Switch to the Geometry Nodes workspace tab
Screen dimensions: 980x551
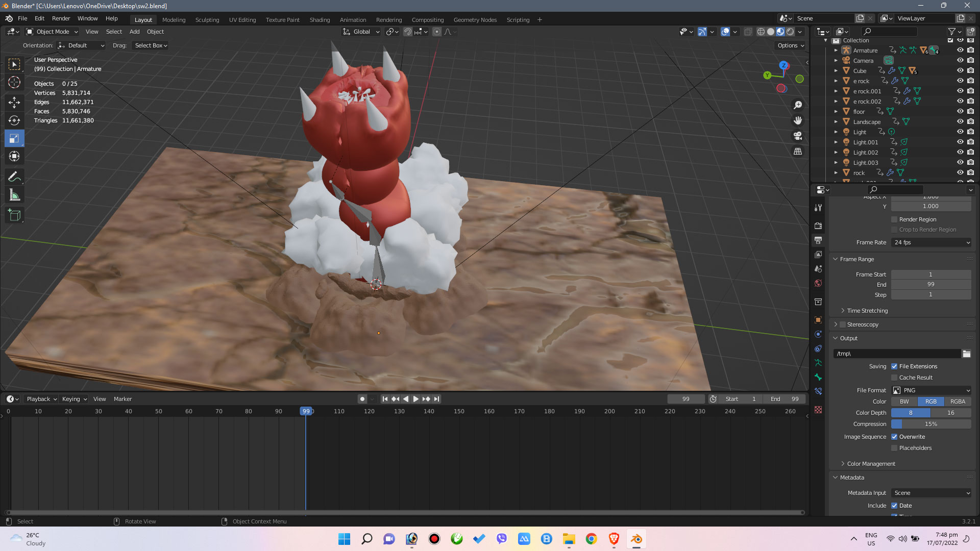tap(475, 20)
